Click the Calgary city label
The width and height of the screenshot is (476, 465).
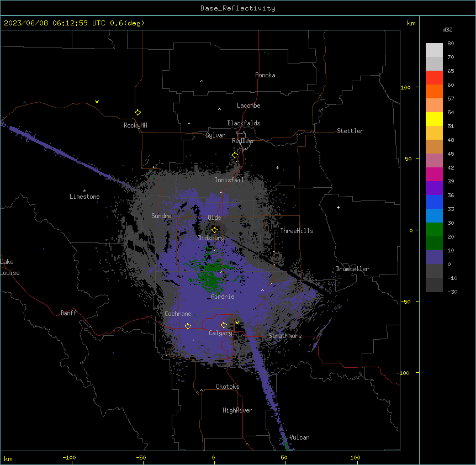coord(220,333)
